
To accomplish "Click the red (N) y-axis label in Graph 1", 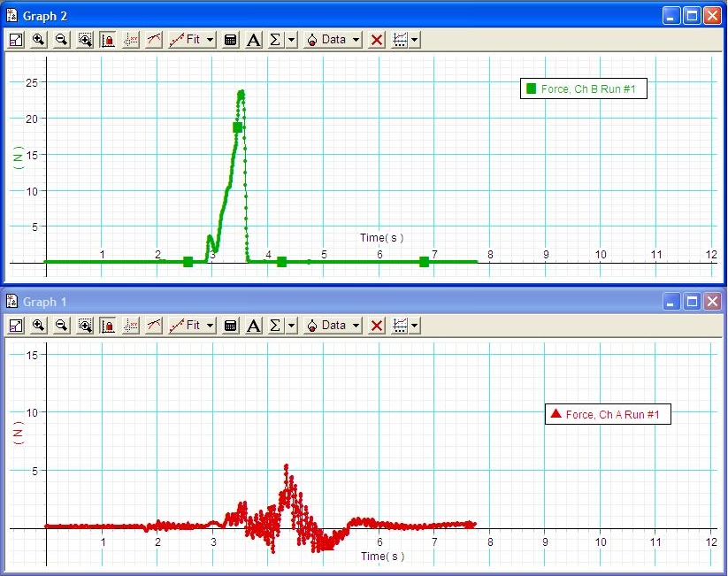I will (18, 433).
